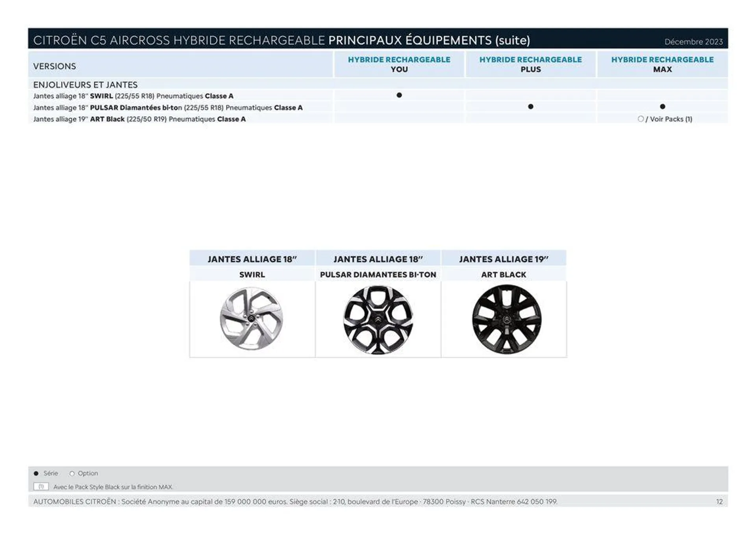Click the hollow Option legend circle

click(x=72, y=474)
